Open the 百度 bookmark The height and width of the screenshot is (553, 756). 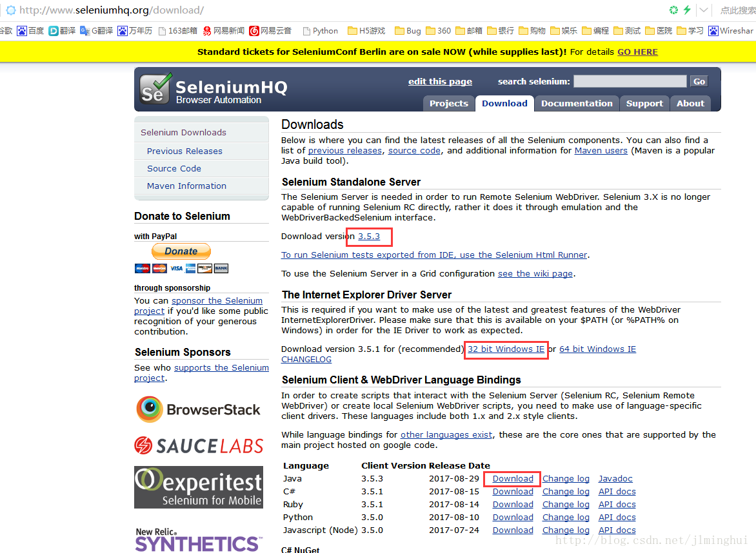[30, 31]
